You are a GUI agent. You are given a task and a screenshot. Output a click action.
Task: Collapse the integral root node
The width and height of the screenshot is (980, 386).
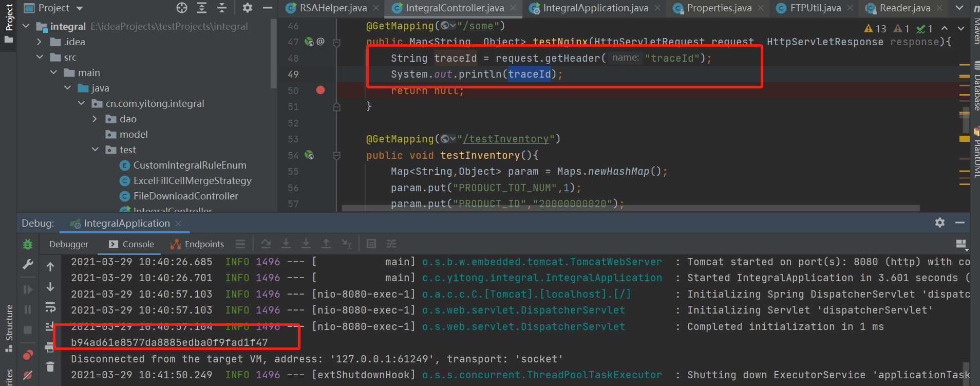(26, 26)
